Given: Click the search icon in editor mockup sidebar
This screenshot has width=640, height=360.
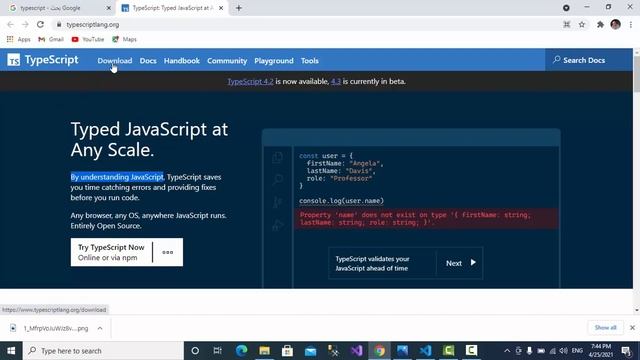Looking at the screenshot, I should (278, 179).
